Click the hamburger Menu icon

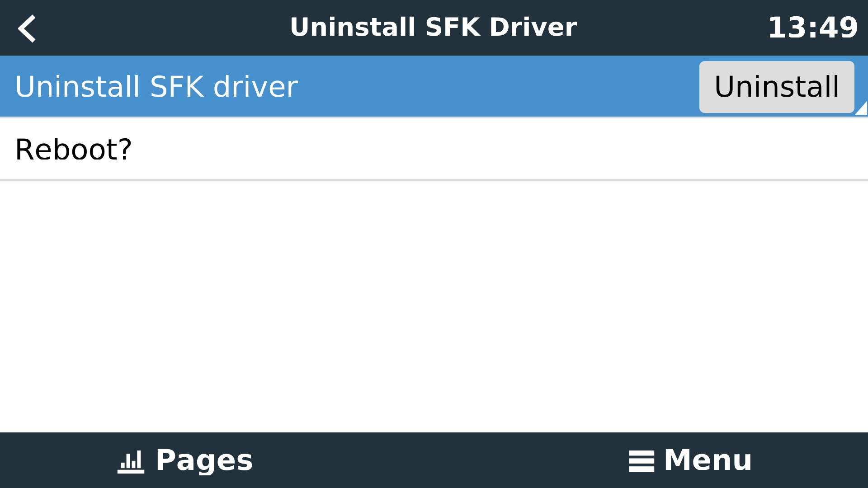pyautogui.click(x=641, y=461)
